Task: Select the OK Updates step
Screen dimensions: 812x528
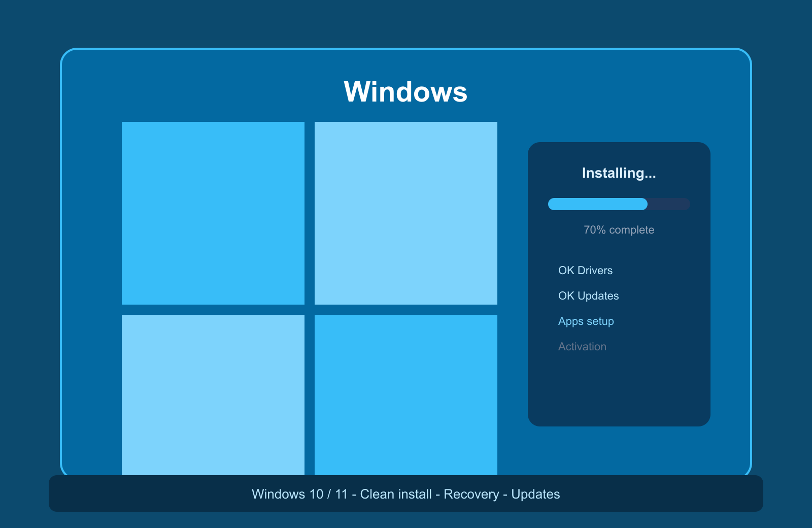Action: [588, 296]
